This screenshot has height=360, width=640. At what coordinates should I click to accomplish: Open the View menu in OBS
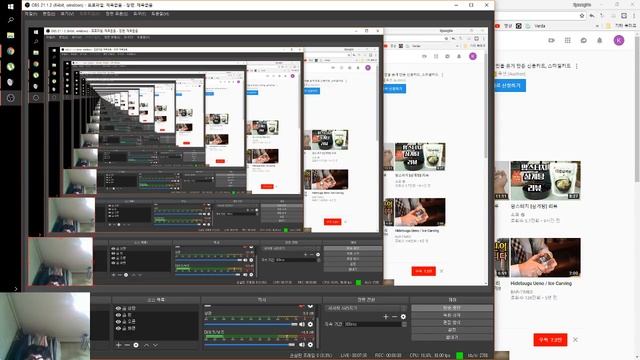(x=67, y=14)
